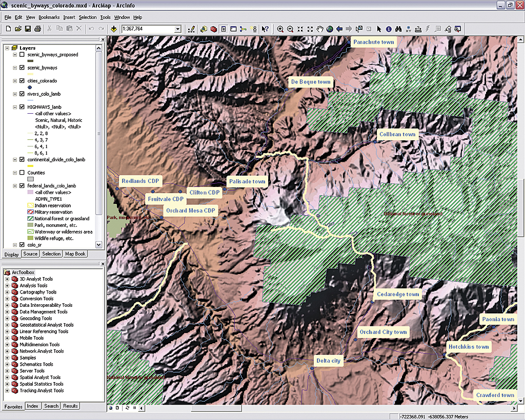Close the table of contents panel
The image size is (525, 420).
pyautogui.click(x=103, y=39)
